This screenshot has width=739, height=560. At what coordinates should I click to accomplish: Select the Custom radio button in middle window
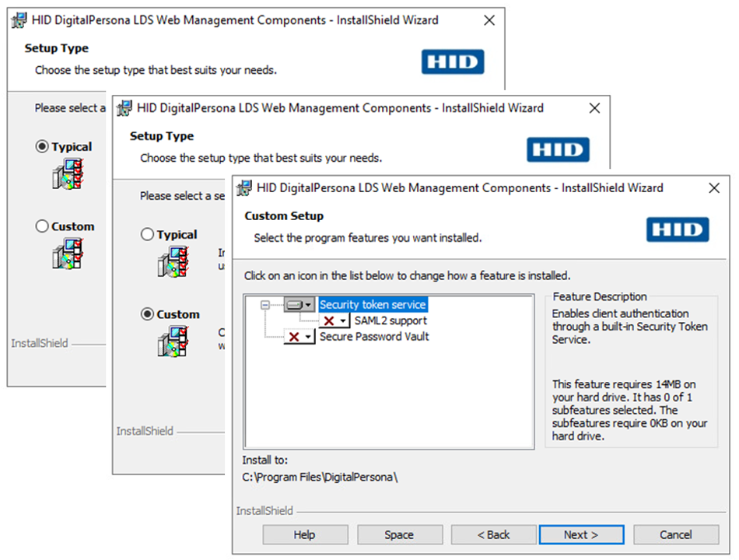pos(147,315)
